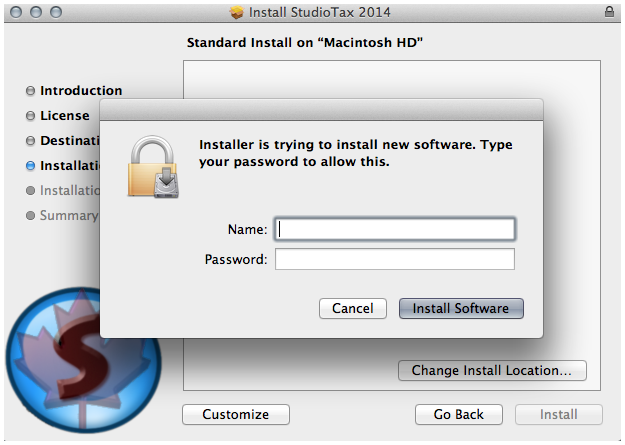Click the Introduction step bullet
The image size is (625, 445).
tap(30, 91)
